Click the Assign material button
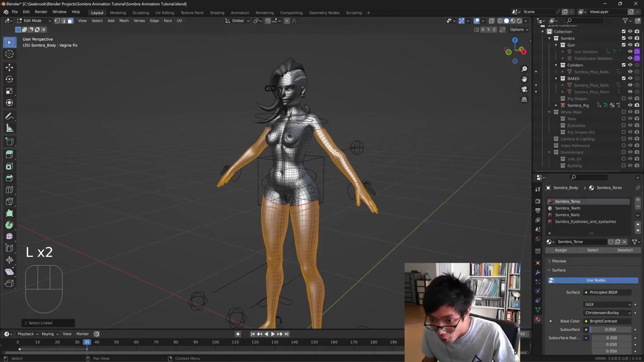The height and width of the screenshot is (362, 644). click(560, 250)
